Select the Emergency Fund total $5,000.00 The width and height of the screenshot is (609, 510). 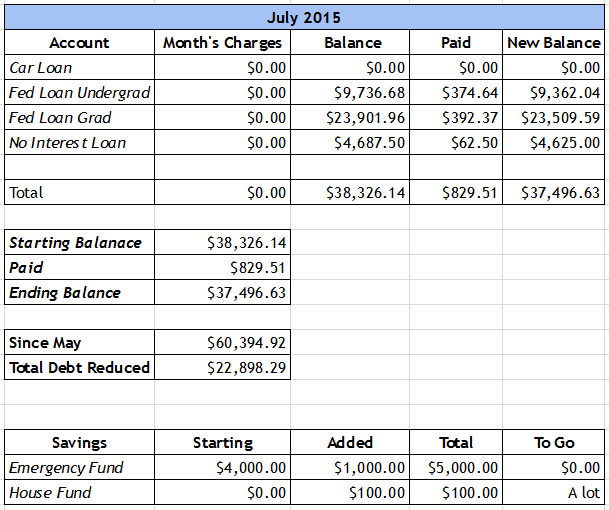[x=456, y=467]
